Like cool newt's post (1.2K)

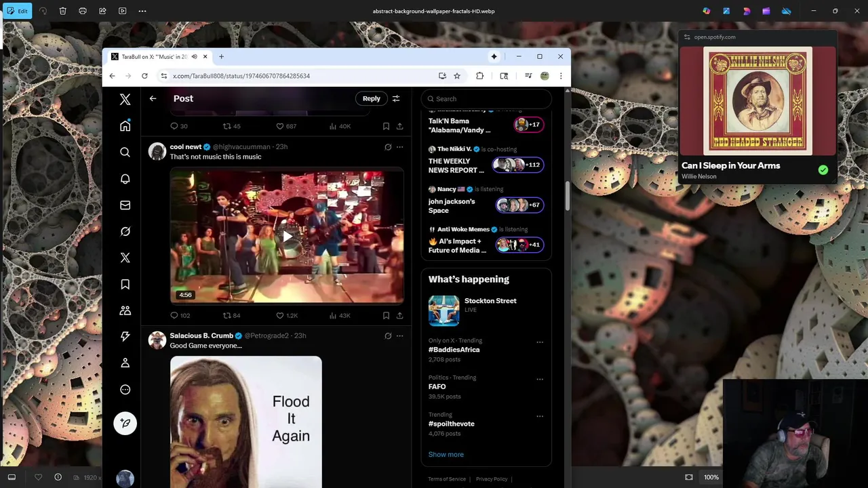pos(286,315)
